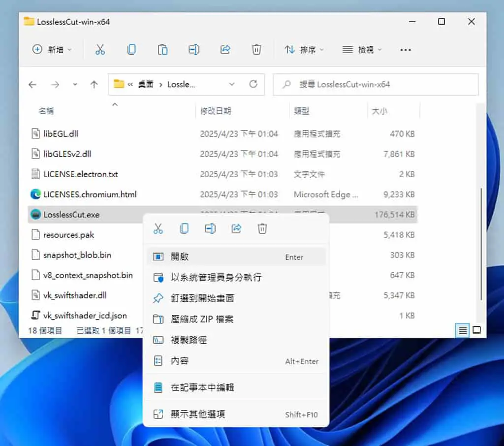Select the vk_swiftshader.dll file
This screenshot has height=446, width=504.
[75, 295]
